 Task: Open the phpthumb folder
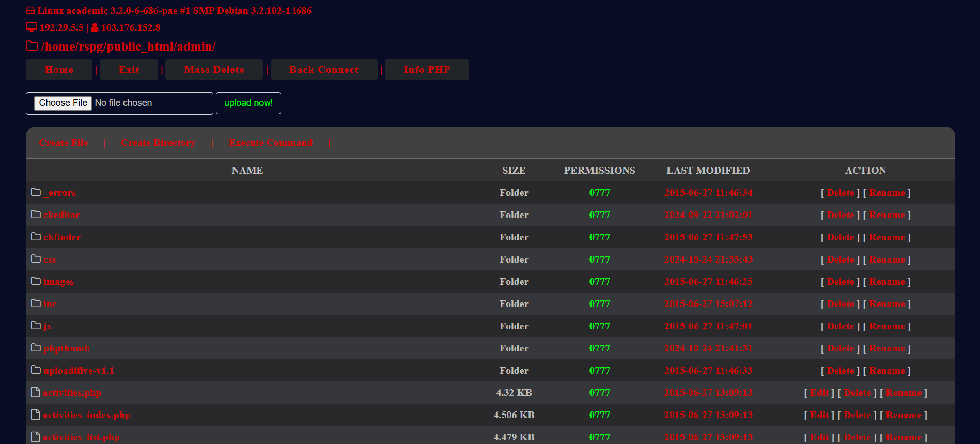tap(67, 348)
